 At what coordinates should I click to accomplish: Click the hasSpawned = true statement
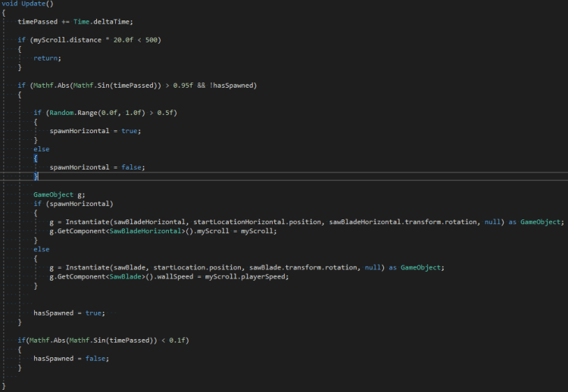click(x=68, y=313)
